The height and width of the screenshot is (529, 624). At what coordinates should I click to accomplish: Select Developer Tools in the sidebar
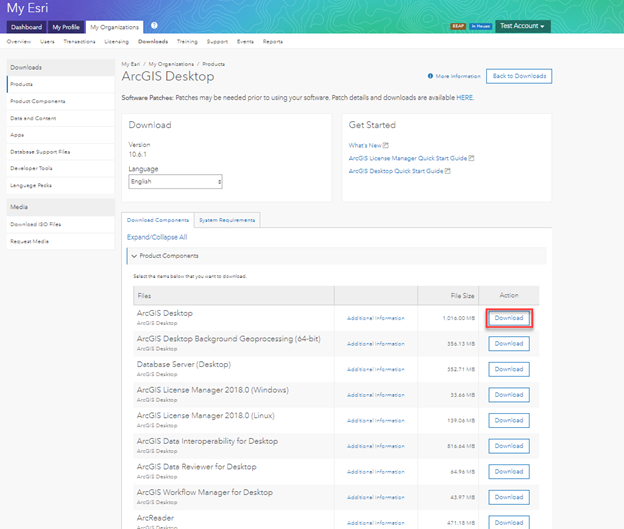(x=60, y=168)
